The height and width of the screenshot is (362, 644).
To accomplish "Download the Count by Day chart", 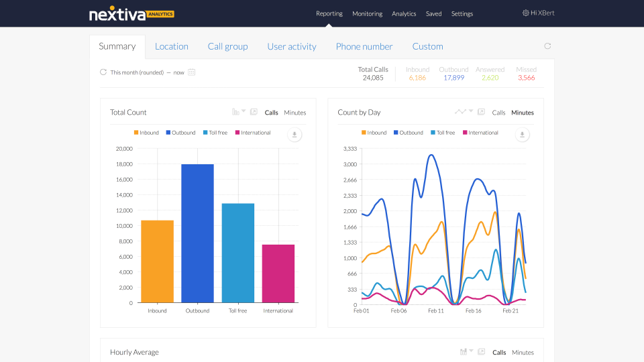I will click(523, 135).
